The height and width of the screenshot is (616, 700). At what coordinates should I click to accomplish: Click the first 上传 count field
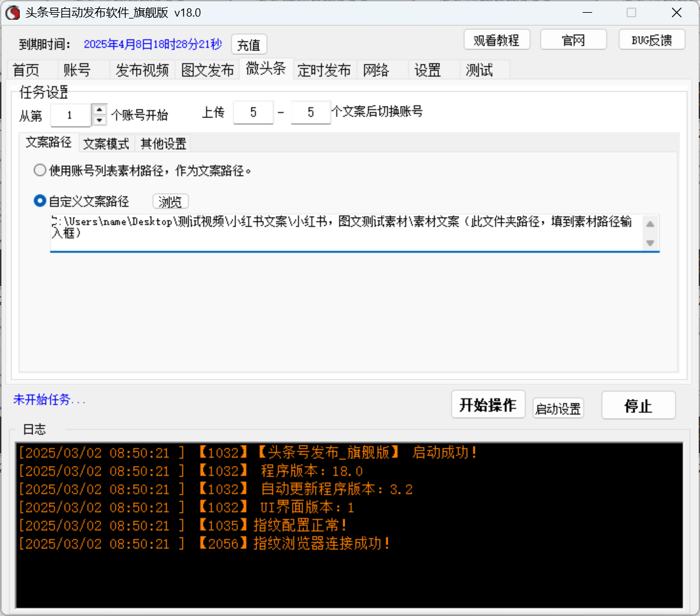point(253,112)
